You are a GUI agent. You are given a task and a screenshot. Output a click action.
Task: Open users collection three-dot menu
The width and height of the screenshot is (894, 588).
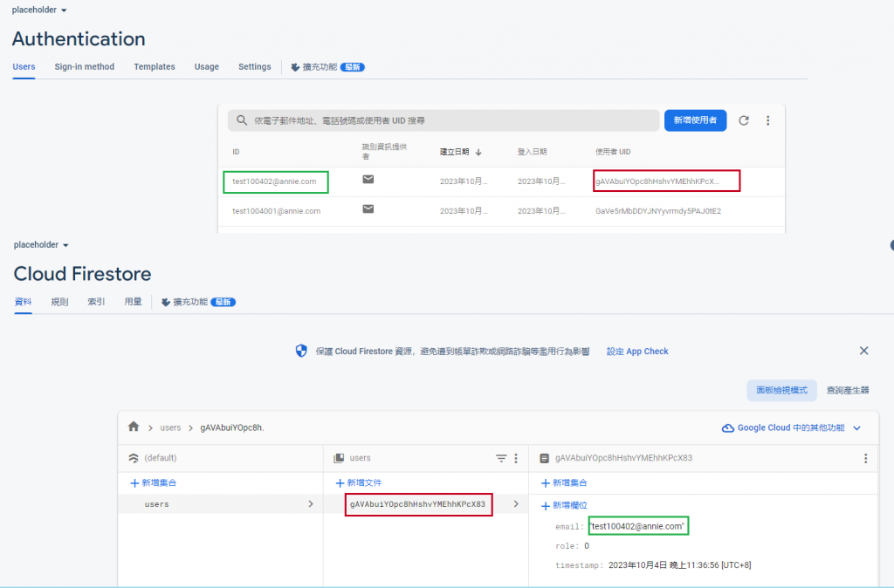pos(516,458)
